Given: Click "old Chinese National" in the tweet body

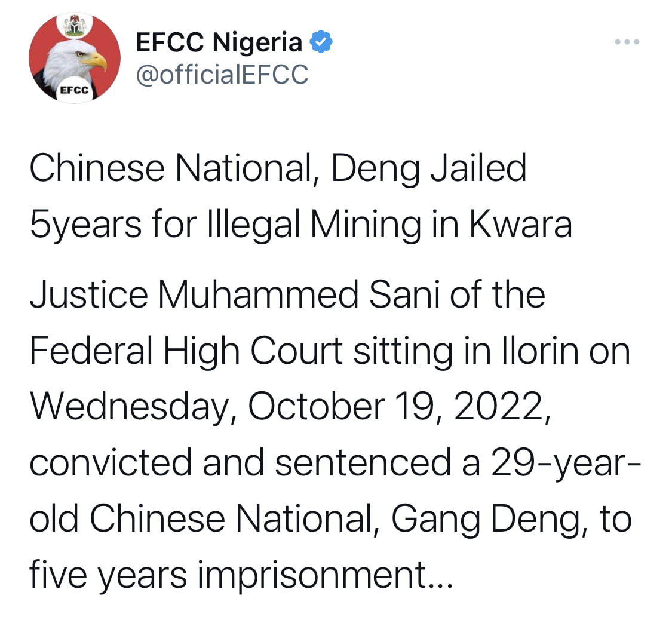Looking at the screenshot, I should (204, 518).
